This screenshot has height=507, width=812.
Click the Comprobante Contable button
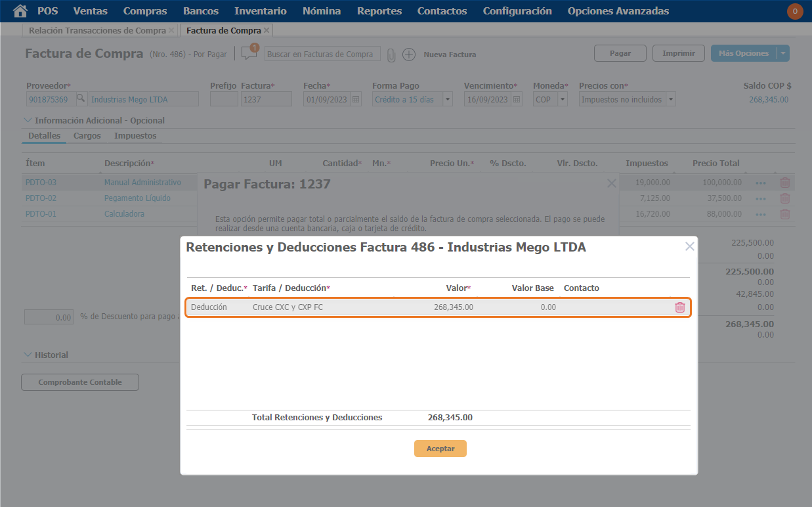80,382
